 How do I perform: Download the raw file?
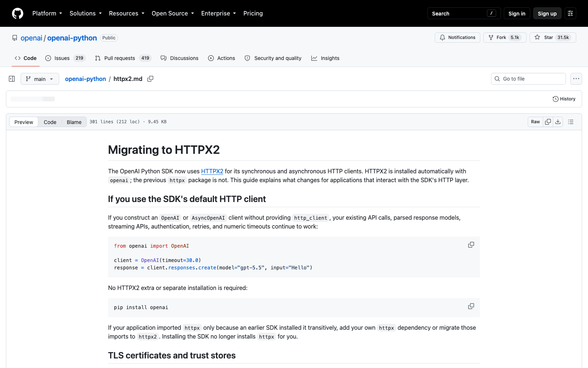[x=558, y=122]
